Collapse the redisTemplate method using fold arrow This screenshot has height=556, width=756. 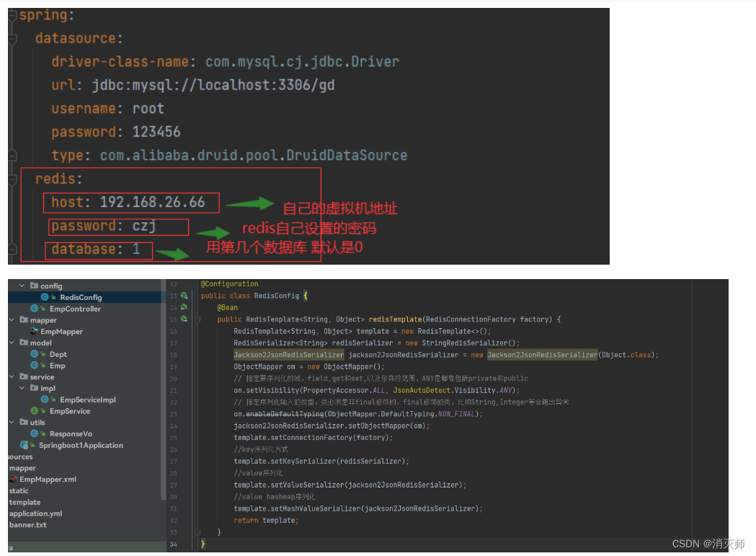[197, 319]
